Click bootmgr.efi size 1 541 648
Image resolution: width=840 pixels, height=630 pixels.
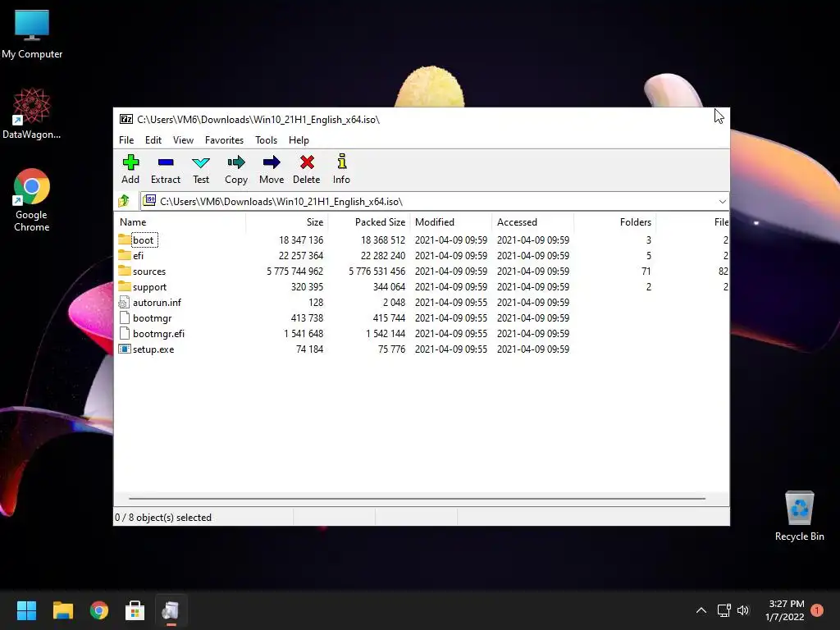coord(304,333)
